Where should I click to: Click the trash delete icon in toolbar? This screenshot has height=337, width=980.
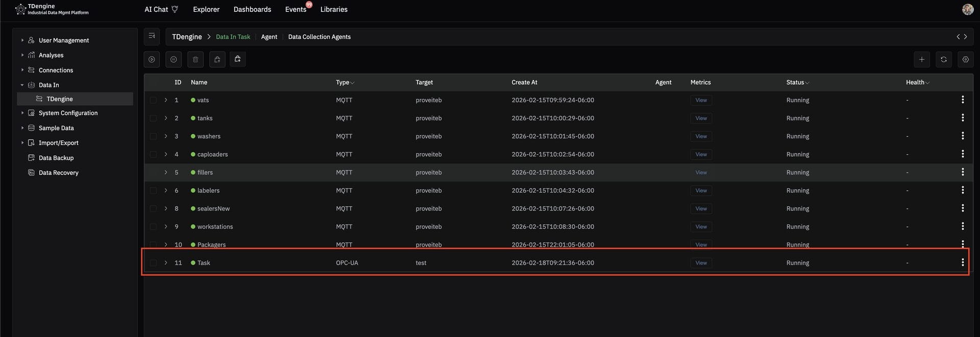(195, 60)
